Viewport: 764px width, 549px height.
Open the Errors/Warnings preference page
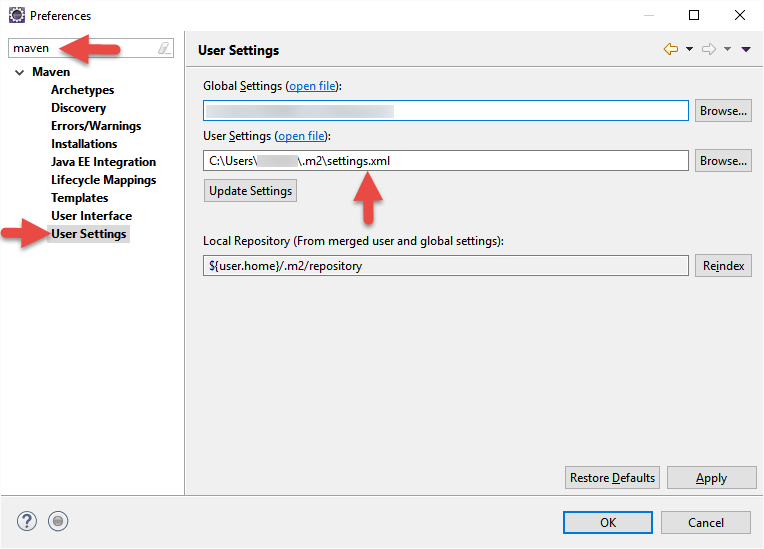pos(96,126)
